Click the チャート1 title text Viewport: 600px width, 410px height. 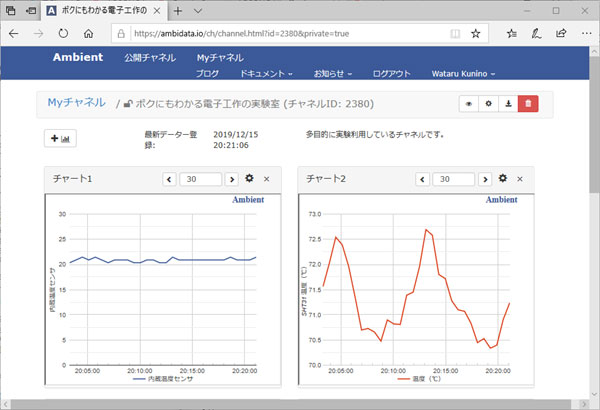(x=72, y=179)
